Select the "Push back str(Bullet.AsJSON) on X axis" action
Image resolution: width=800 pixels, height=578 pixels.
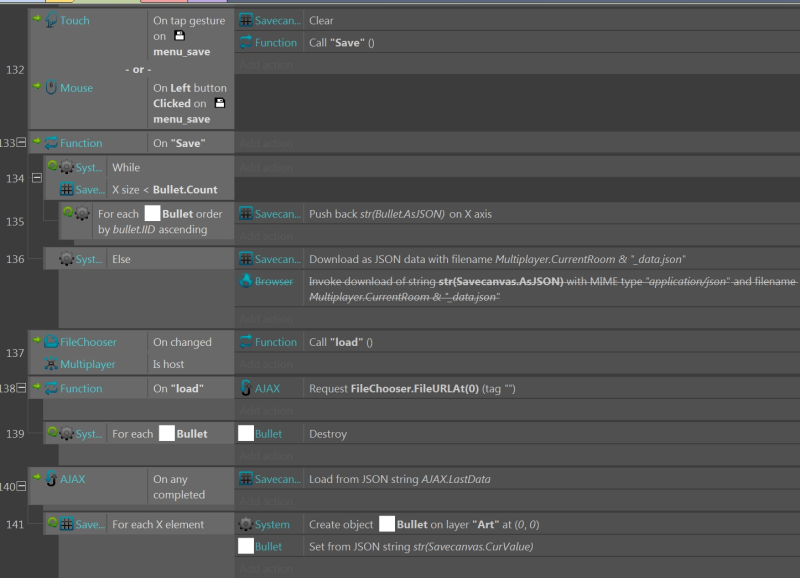click(x=400, y=214)
